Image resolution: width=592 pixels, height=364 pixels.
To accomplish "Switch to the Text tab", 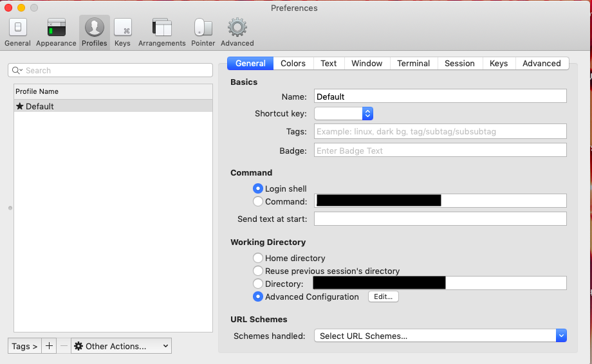I will click(x=328, y=64).
